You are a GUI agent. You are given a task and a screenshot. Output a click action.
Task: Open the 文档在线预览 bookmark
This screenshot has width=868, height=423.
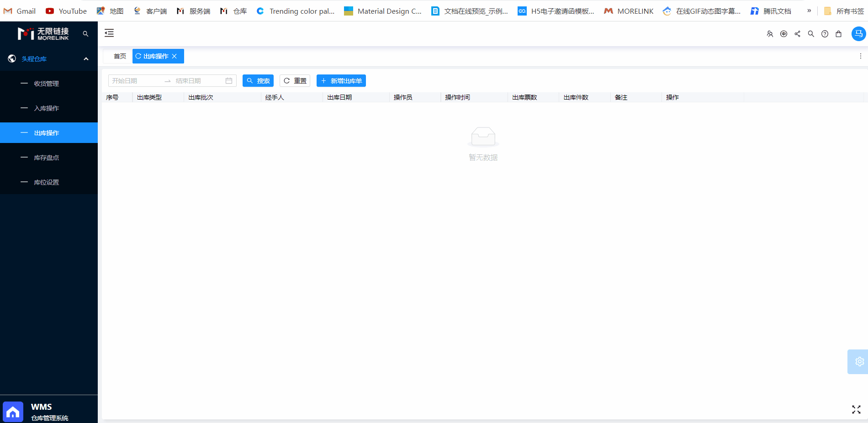(470, 11)
